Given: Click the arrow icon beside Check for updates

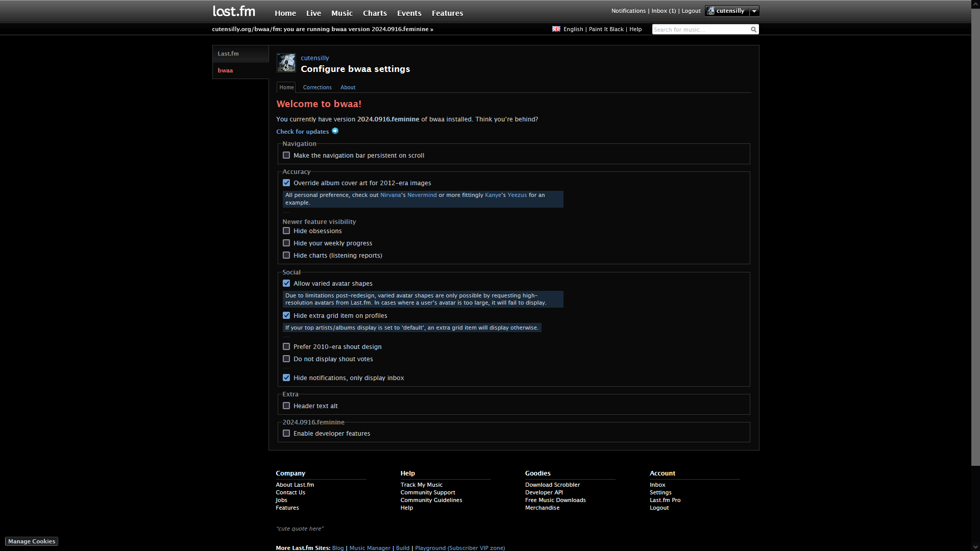Looking at the screenshot, I should (335, 131).
